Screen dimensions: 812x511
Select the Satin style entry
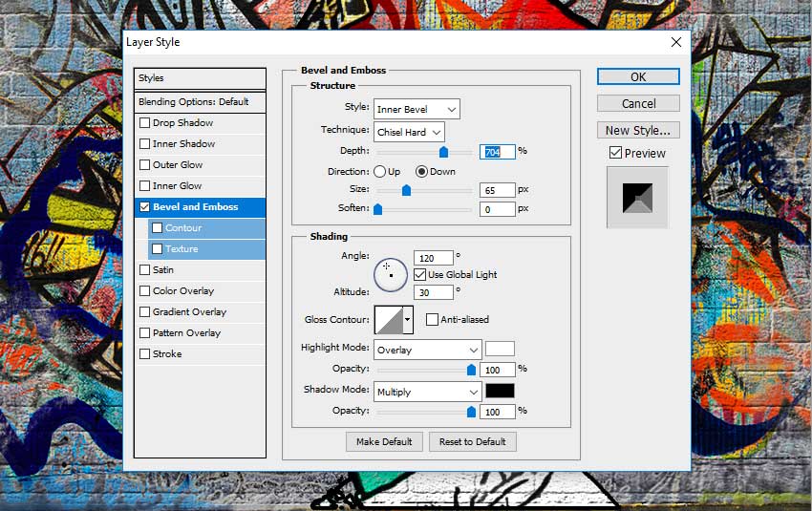tap(162, 270)
